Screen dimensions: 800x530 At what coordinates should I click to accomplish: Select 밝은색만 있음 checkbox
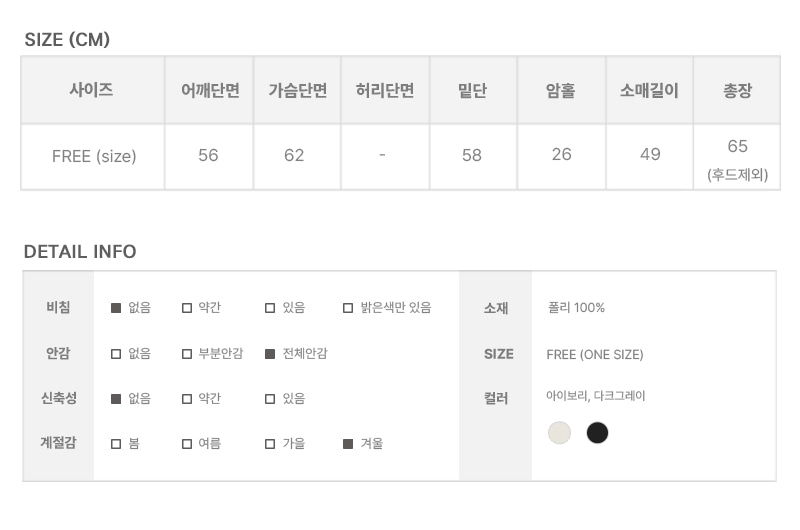click(x=348, y=308)
